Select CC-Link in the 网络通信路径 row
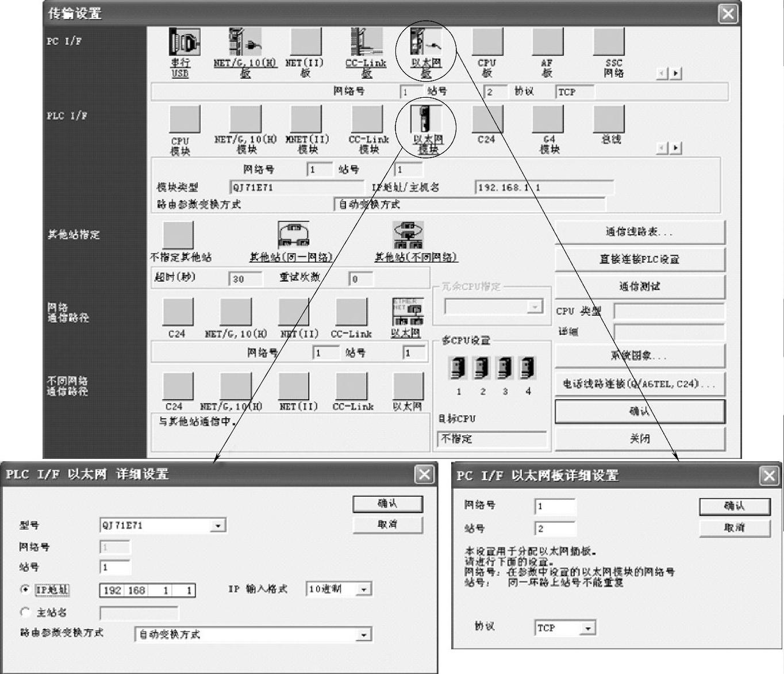Viewport: 784px width, 674px height. point(351,312)
